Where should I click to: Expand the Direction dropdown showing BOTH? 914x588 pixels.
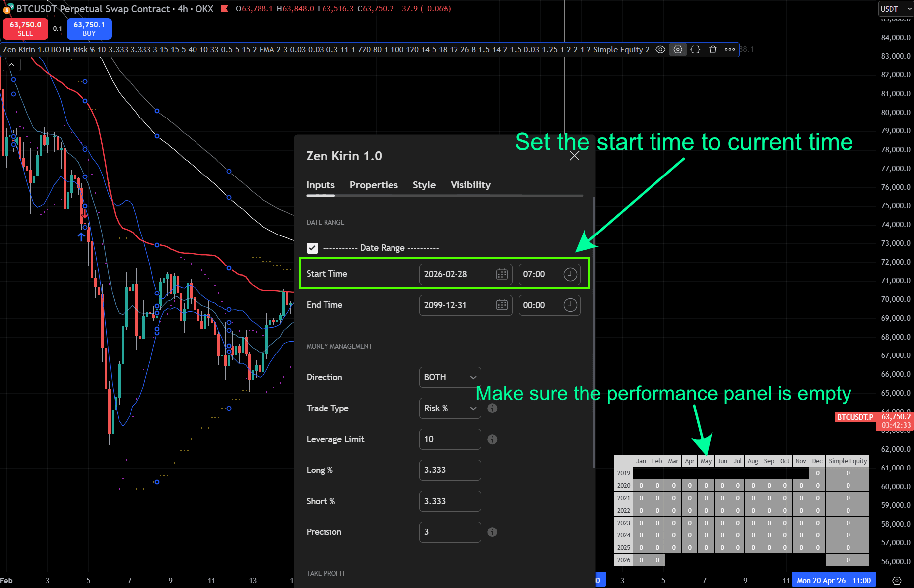pos(450,377)
